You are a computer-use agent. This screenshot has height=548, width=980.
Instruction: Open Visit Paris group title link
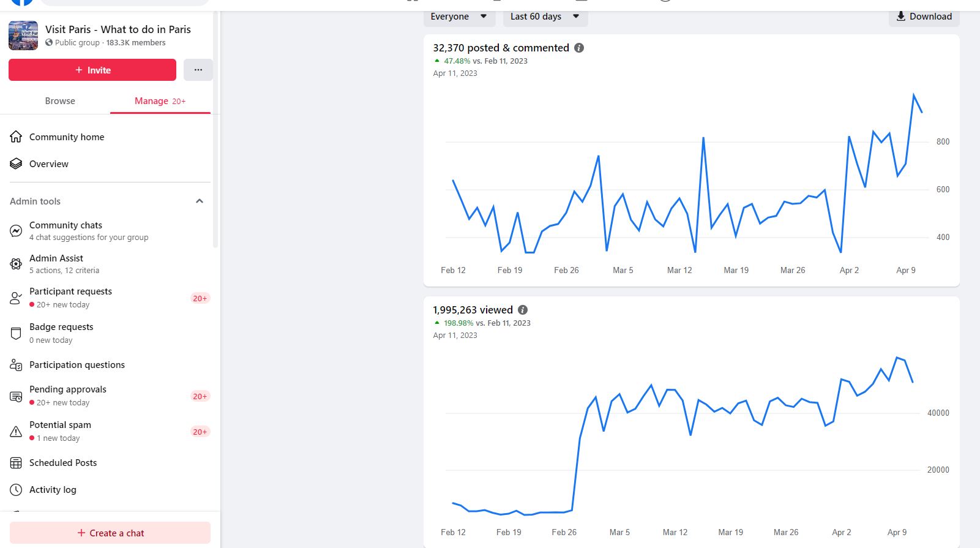(x=118, y=29)
